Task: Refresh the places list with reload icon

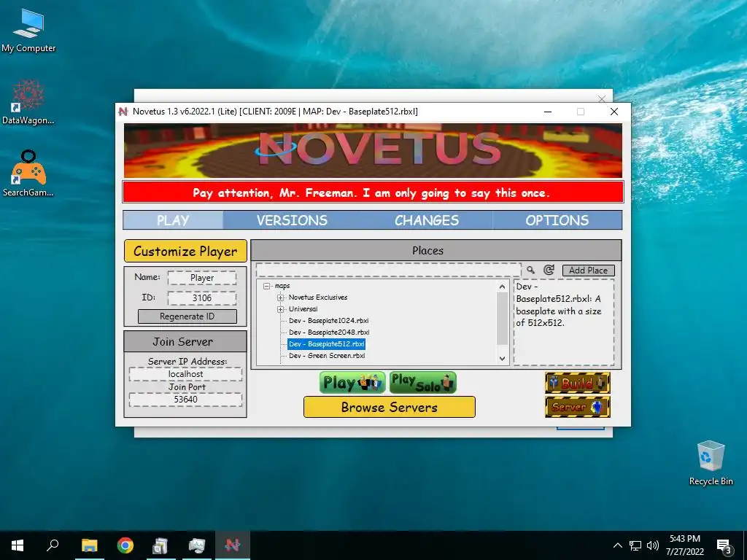Action: coord(549,270)
